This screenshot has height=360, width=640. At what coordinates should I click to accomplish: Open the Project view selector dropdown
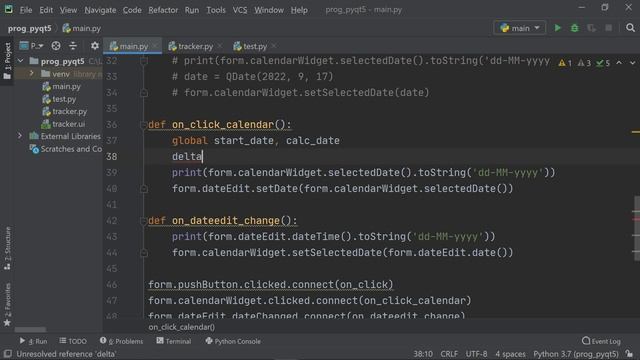[x=32, y=46]
